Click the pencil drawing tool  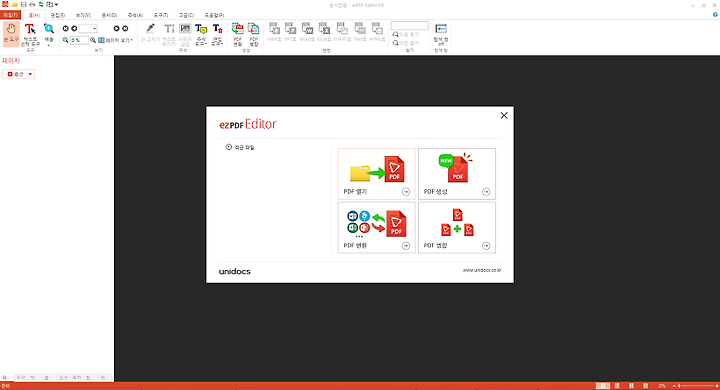coord(150,34)
